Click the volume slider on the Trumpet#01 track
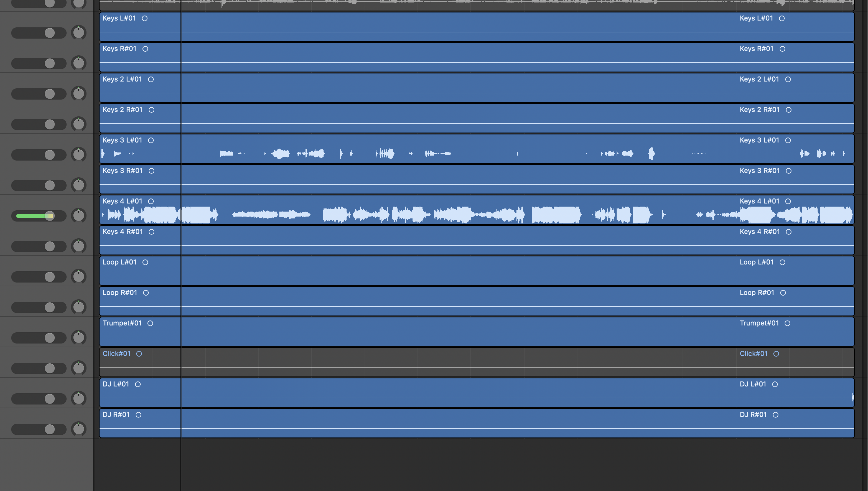The height and width of the screenshot is (491, 868). click(x=39, y=338)
